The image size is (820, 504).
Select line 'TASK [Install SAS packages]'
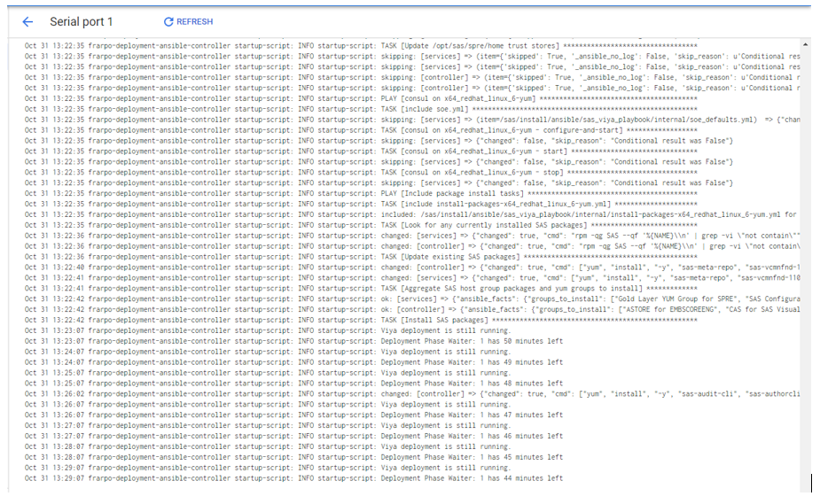pyautogui.click(x=361, y=320)
